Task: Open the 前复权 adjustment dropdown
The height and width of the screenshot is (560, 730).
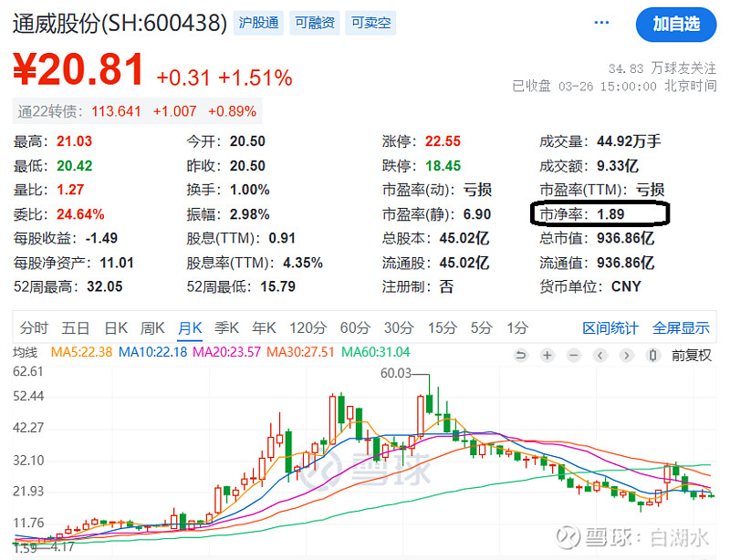Action: [x=691, y=356]
